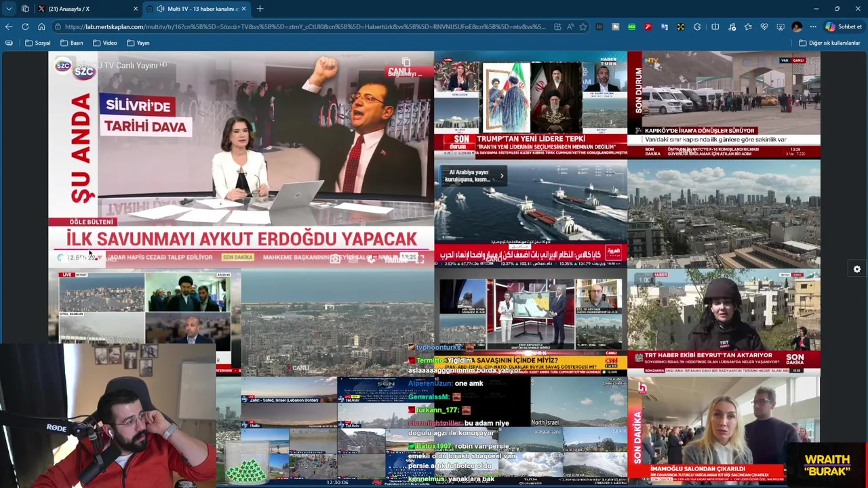Open the media control music icon

tap(731, 26)
